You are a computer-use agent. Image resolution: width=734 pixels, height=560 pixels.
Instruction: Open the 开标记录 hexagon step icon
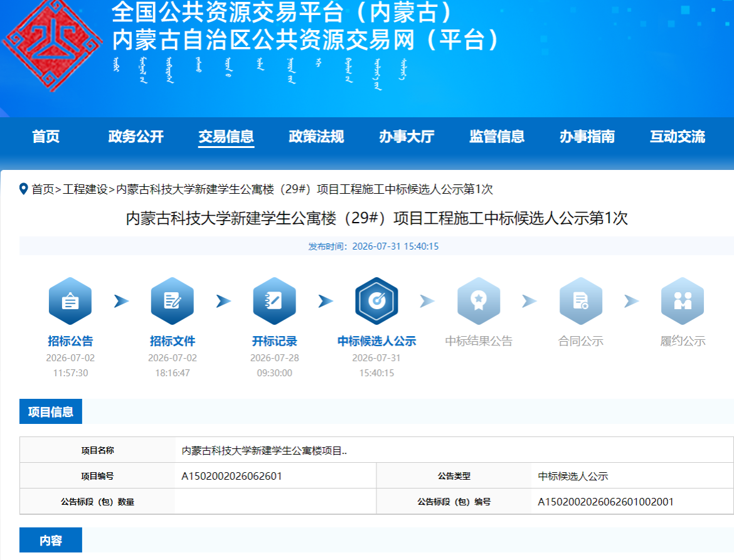274,301
